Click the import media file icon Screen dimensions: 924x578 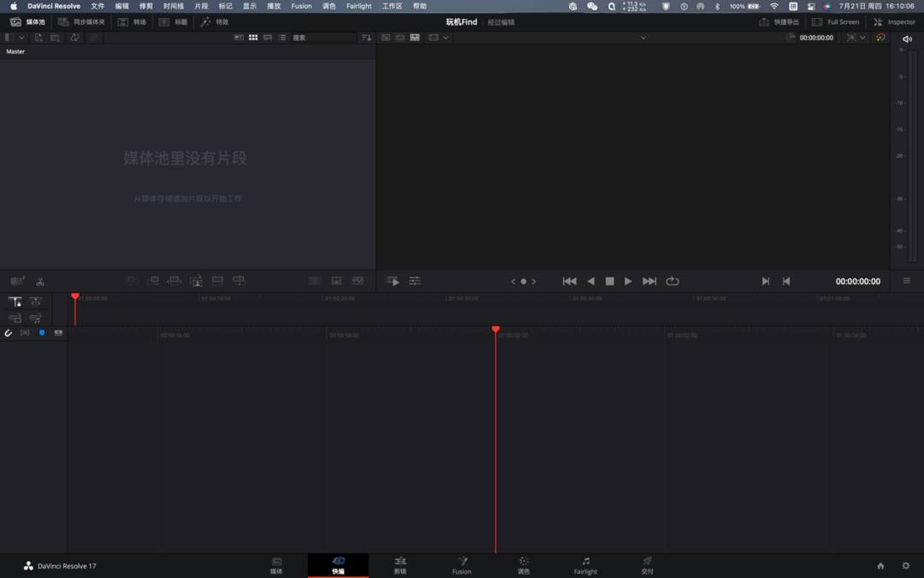click(x=38, y=37)
